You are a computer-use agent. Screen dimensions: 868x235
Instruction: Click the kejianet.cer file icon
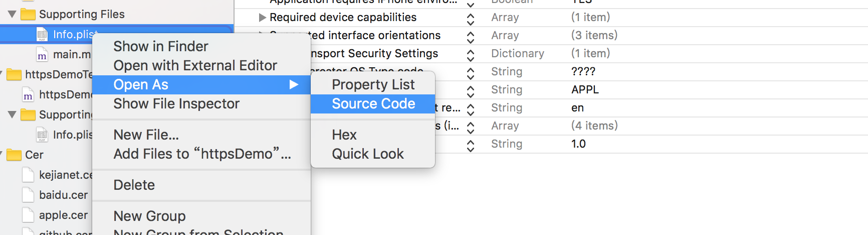pos(29,175)
